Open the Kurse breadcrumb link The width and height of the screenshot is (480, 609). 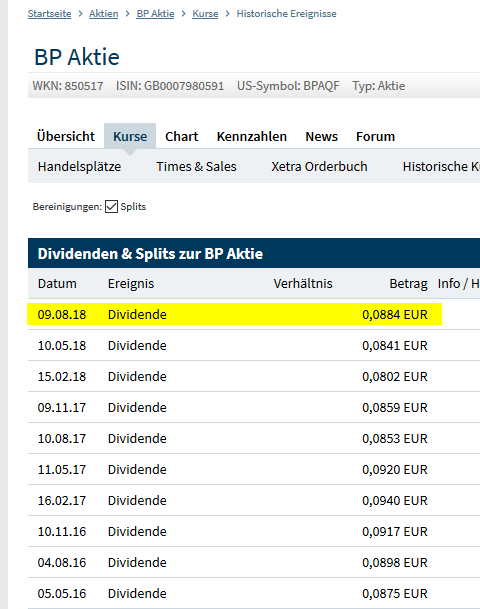(205, 14)
